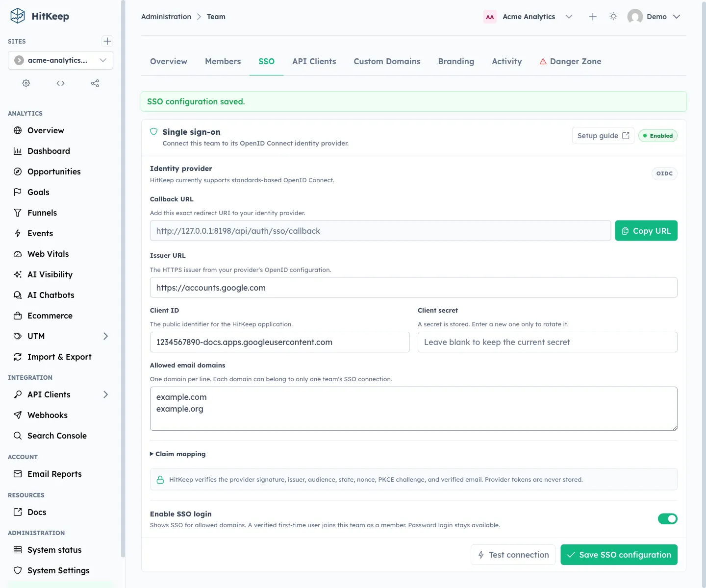Add a new site with plus icon

(107, 41)
